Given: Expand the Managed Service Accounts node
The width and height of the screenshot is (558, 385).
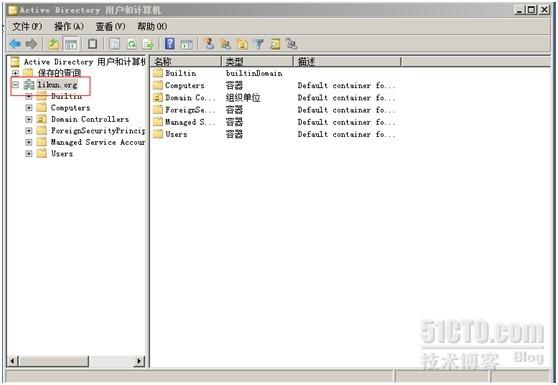Looking at the screenshot, I should [x=29, y=142].
